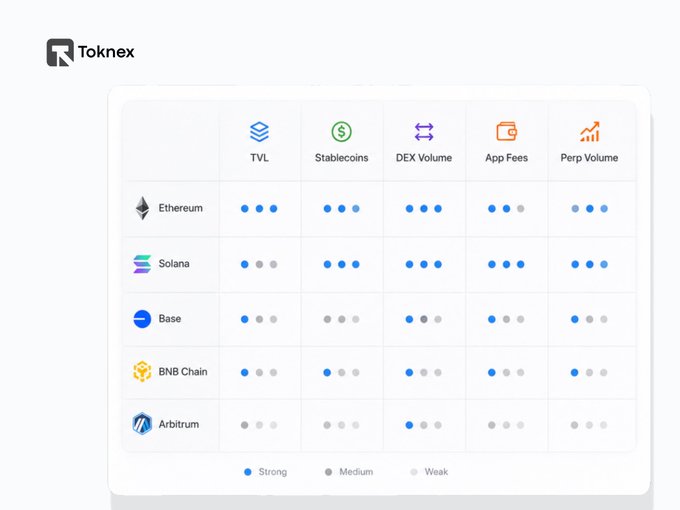Click the Base row name
The height and width of the screenshot is (510, 680).
(x=170, y=319)
